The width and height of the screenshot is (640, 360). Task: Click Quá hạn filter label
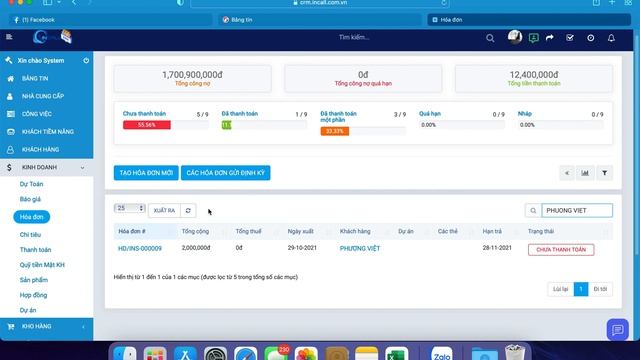(x=430, y=114)
